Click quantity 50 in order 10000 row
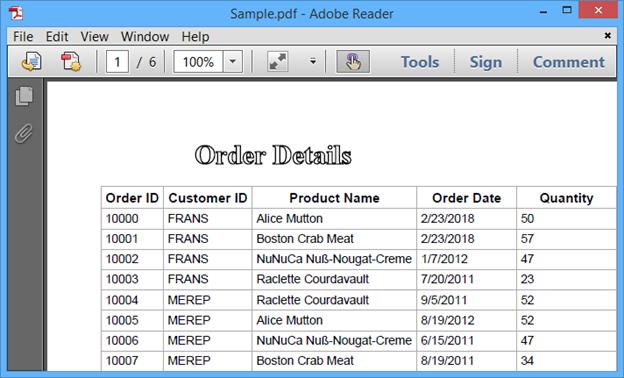The width and height of the screenshot is (624, 378). pyautogui.click(x=527, y=218)
